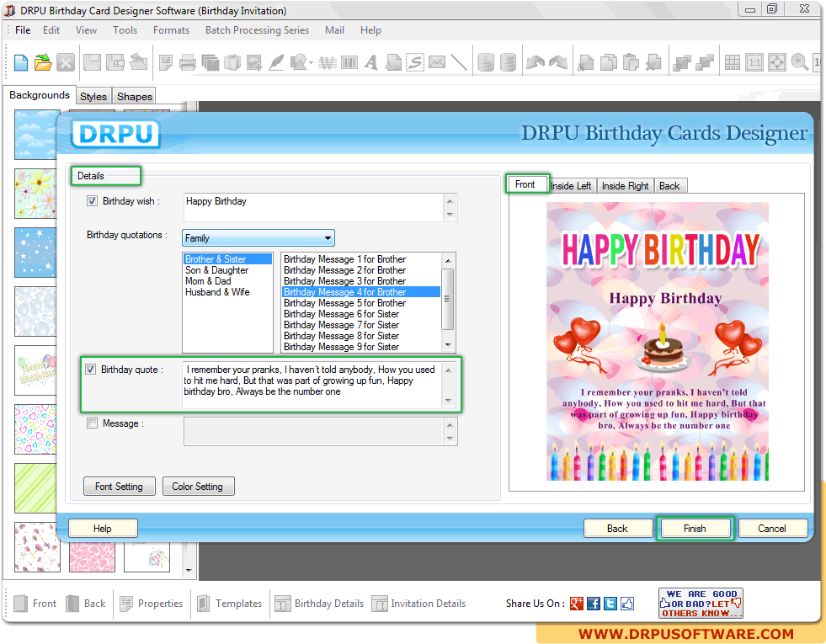Open Properties in bottom bar
Screen dimensions: 826x644
(x=152, y=604)
